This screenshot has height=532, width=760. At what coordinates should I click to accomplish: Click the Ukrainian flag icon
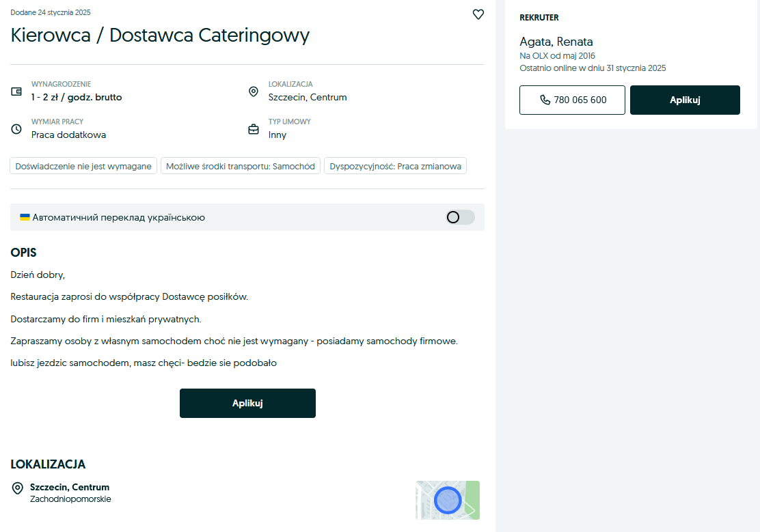[x=25, y=217]
